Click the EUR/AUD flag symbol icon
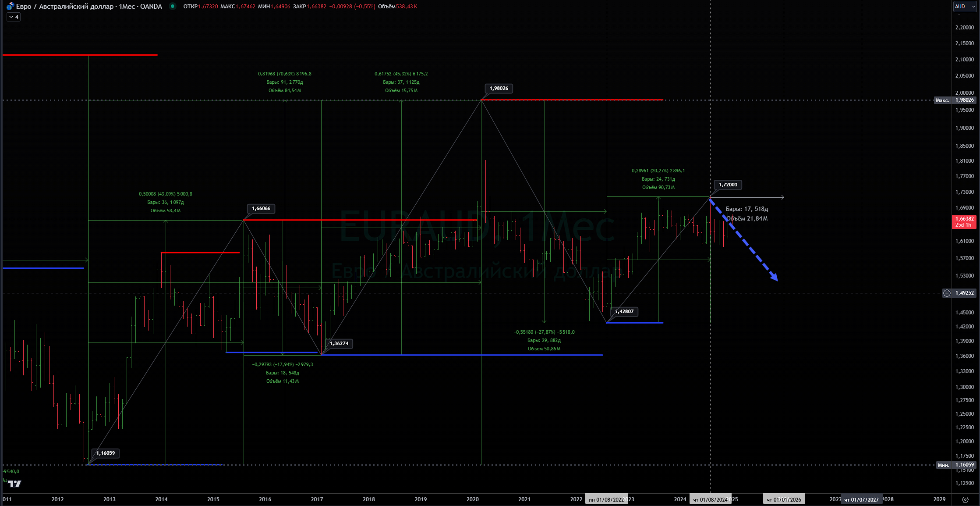 10,7
